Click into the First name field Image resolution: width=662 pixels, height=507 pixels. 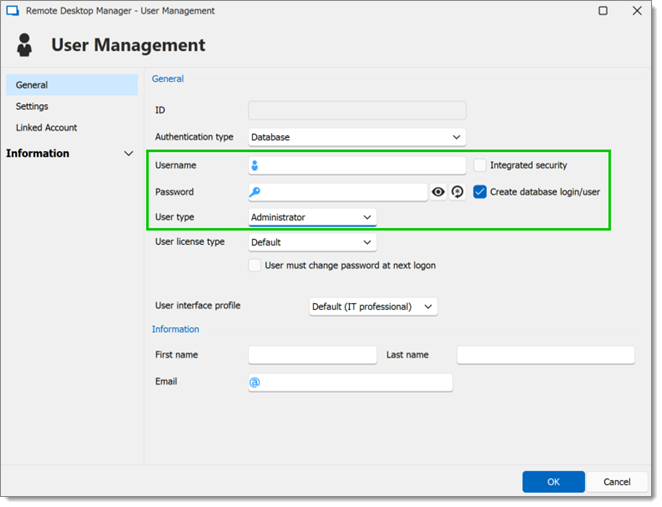[312, 355]
